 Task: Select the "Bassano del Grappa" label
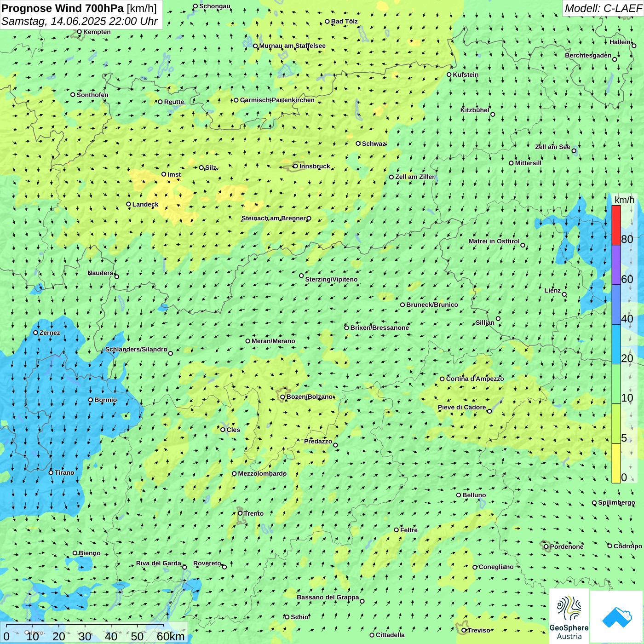(x=328, y=597)
